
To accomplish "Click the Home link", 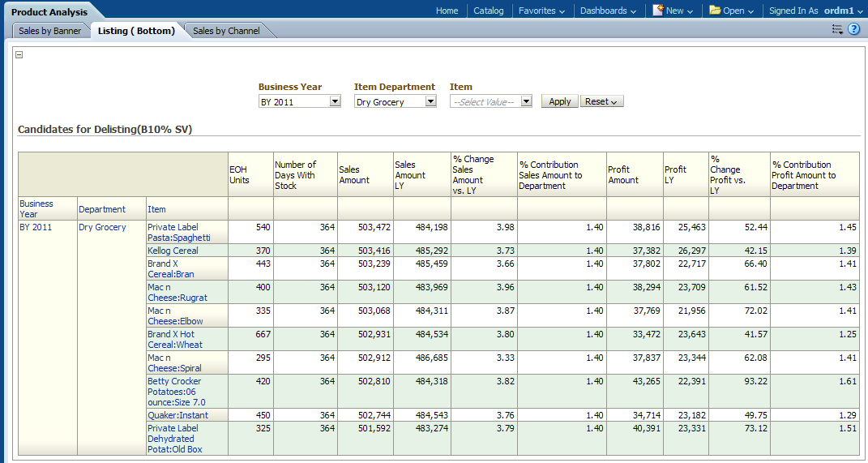I will coord(447,11).
